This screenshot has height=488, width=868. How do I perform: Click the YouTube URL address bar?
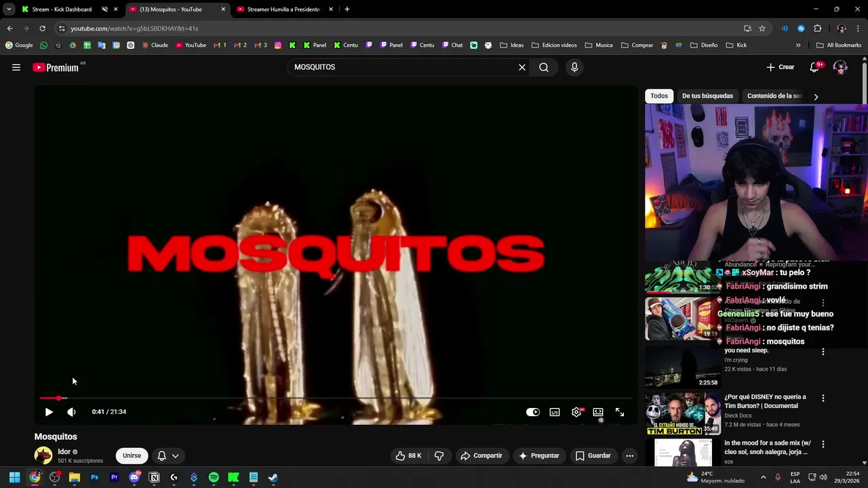(400, 28)
